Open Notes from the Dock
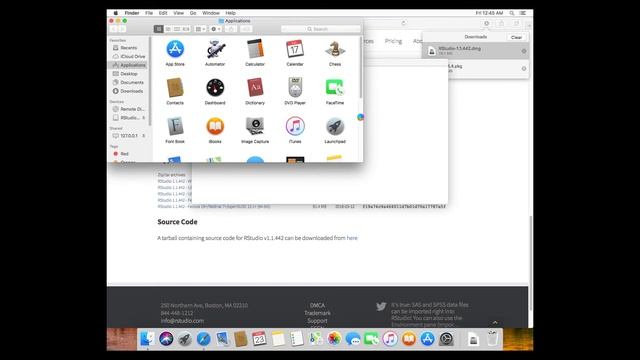Screen dimensions: 640x360 click(x=278, y=339)
